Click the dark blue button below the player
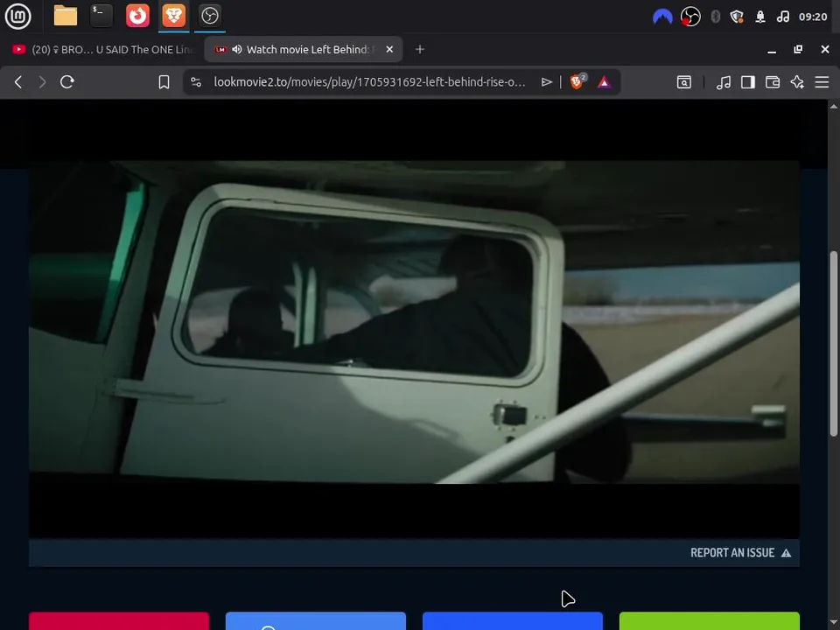Viewport: 840px width, 630px height. coord(513,621)
